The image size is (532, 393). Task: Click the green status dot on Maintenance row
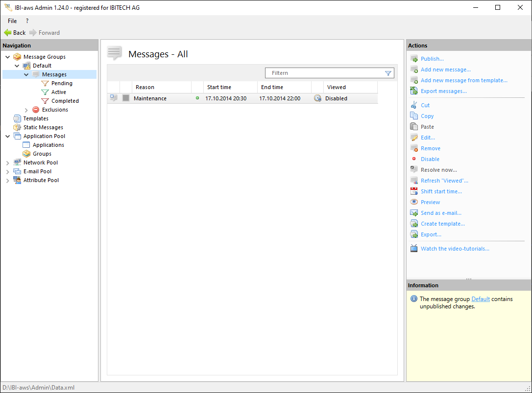click(x=197, y=98)
